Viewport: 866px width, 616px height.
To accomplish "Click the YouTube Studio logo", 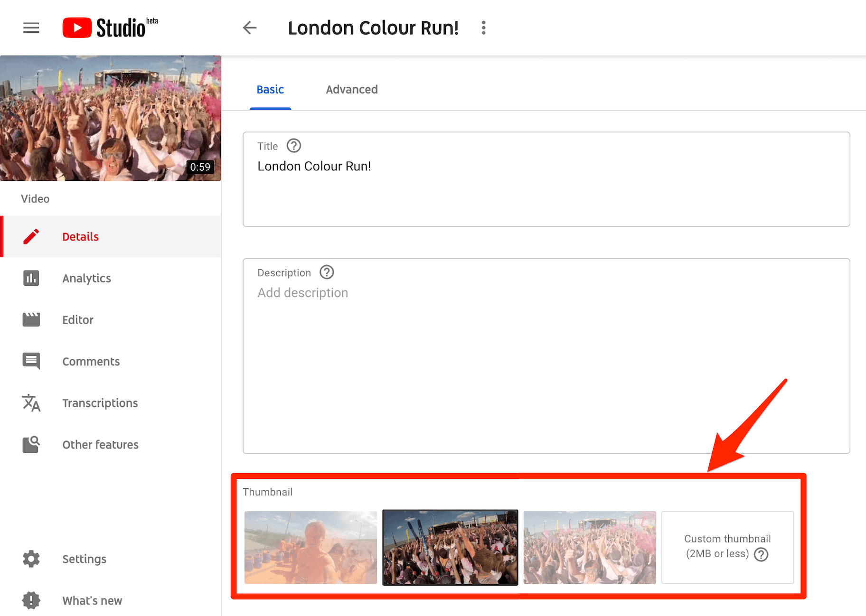I will click(x=109, y=28).
